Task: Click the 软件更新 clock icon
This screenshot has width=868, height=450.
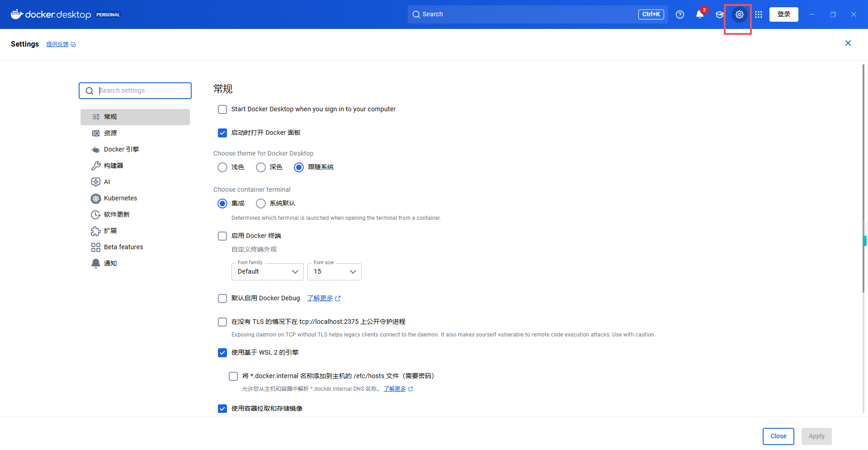Action: [x=96, y=215]
